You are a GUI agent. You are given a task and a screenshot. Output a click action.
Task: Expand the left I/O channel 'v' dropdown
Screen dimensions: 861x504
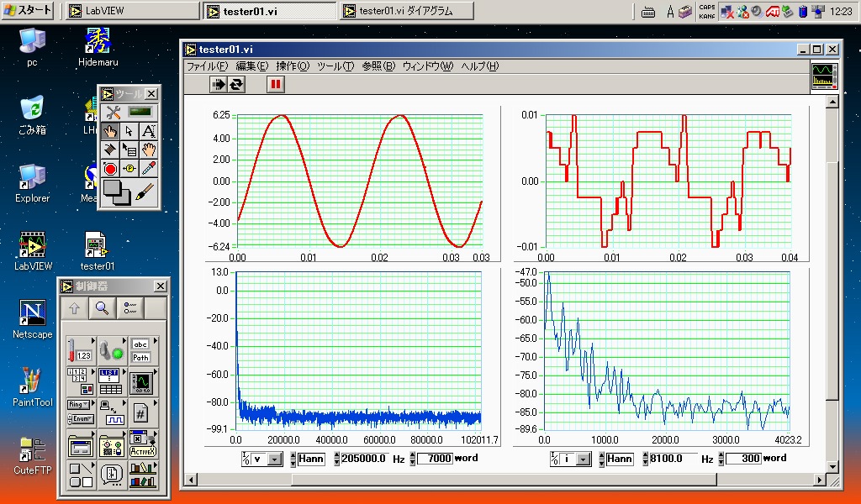click(275, 459)
